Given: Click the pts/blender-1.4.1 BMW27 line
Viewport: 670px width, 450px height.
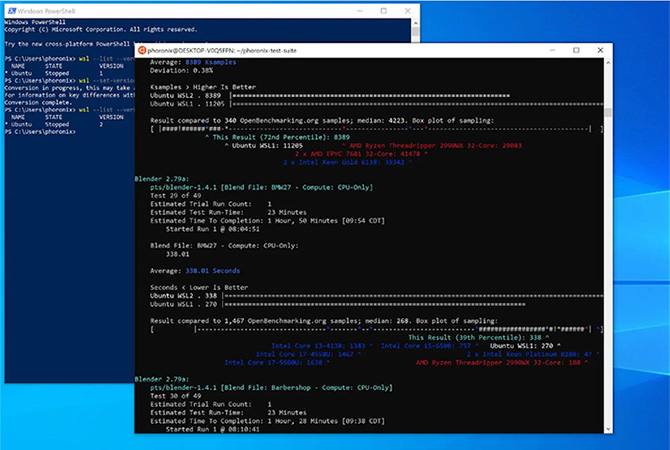Looking at the screenshot, I should click(261, 187).
